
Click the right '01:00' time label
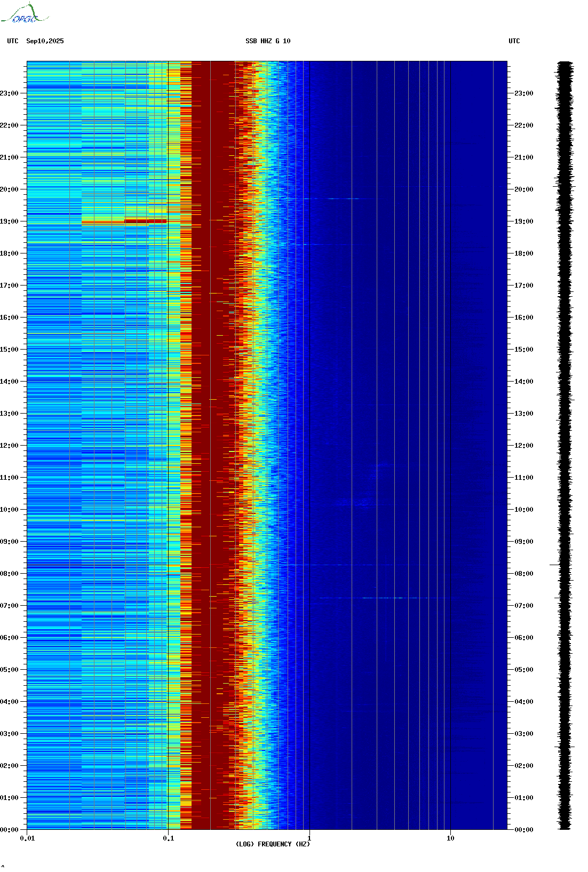pyautogui.click(x=523, y=798)
